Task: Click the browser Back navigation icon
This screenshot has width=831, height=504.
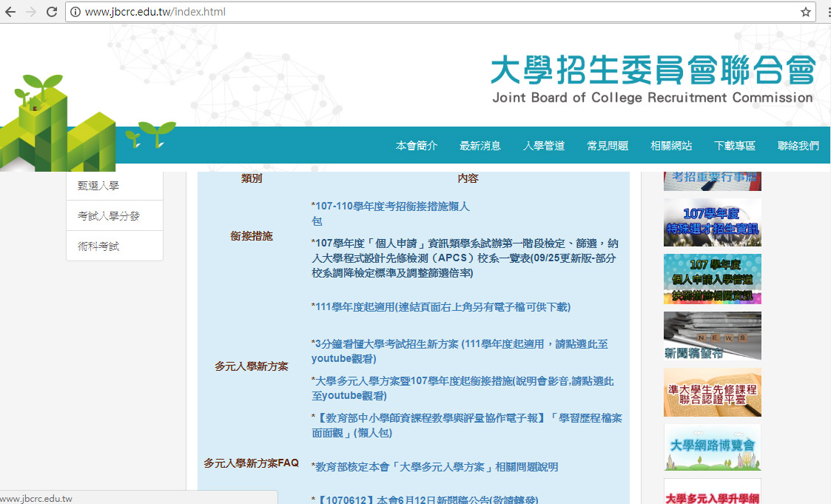Action: point(10,12)
